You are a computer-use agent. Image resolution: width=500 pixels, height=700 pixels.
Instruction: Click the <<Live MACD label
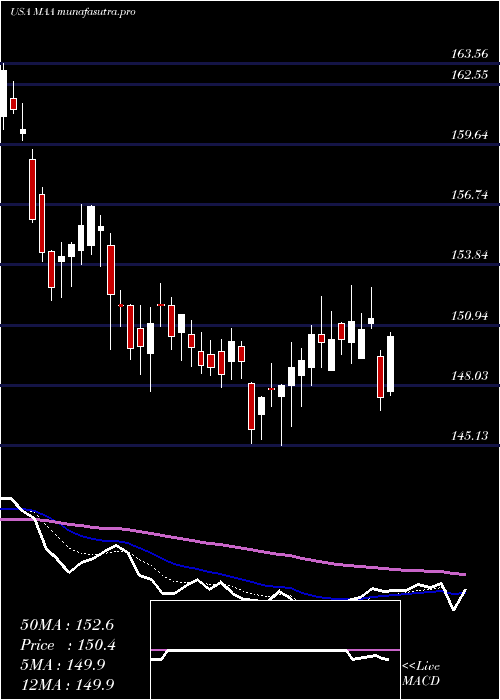[x=421, y=674]
